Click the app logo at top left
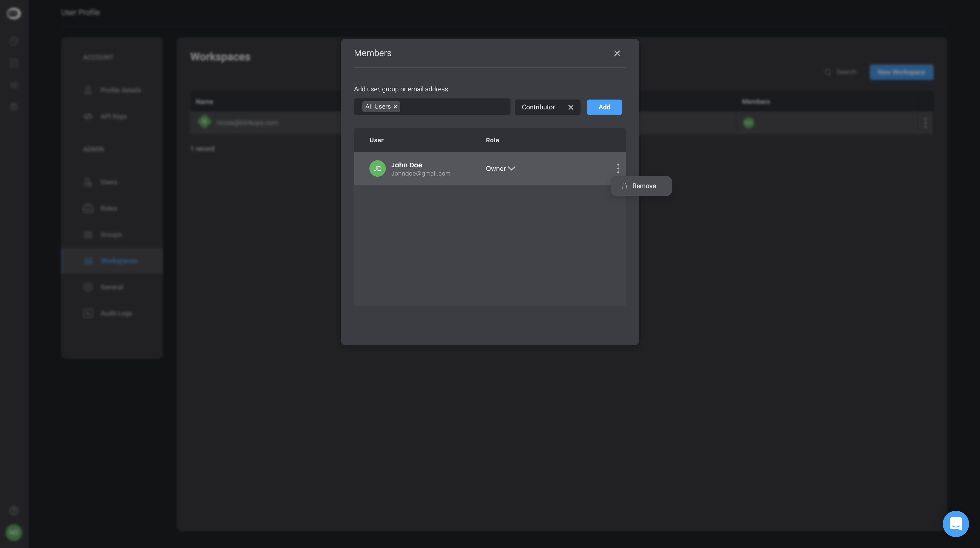 tap(14, 13)
